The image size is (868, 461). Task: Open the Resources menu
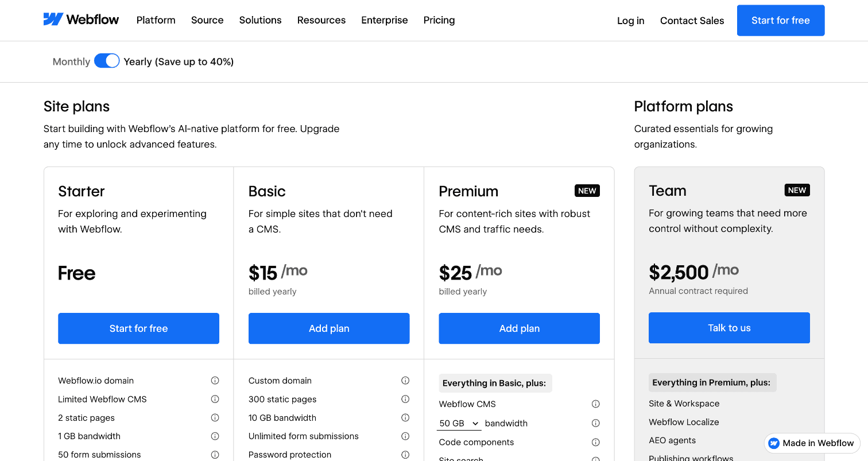click(321, 20)
